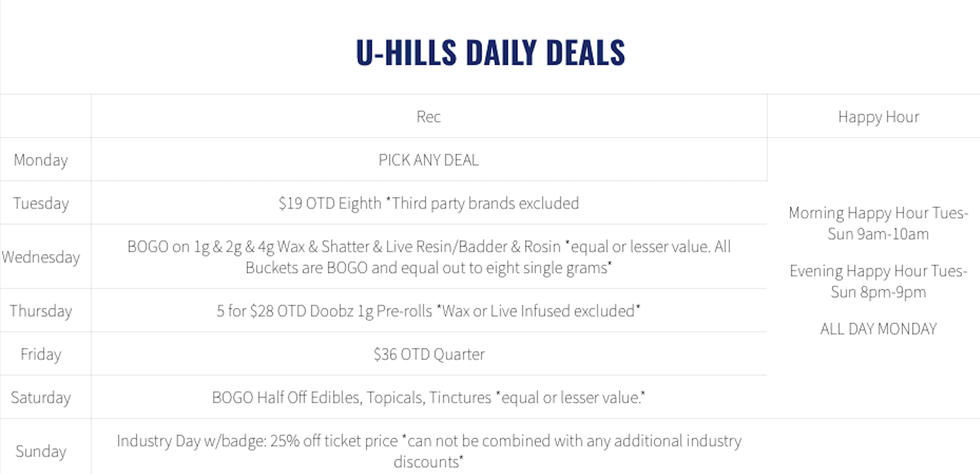Viewport: 980px width, 474px height.
Task: Click the ALL DAY MONDAY text
Action: pos(878,329)
